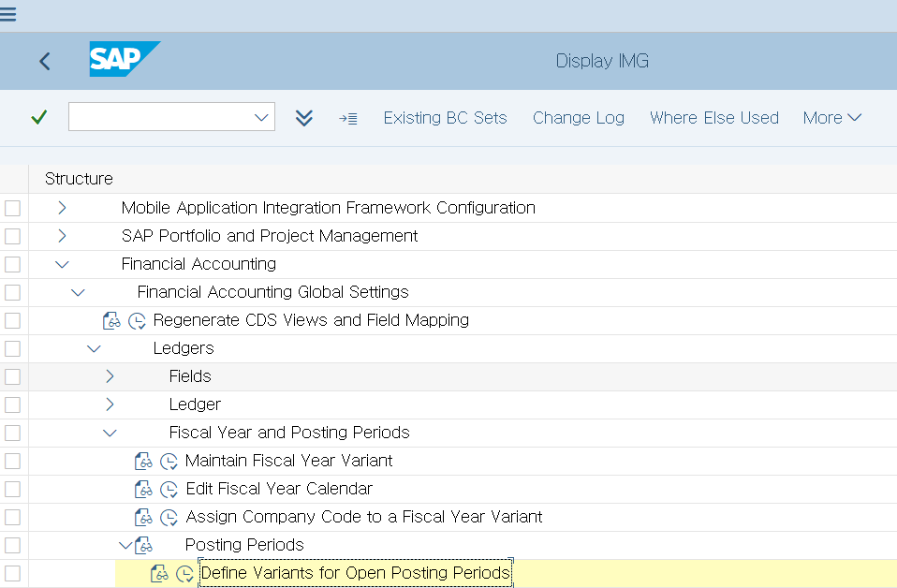Execute activity icon for Regenerate CDS Views
897x588 pixels.
(x=137, y=321)
